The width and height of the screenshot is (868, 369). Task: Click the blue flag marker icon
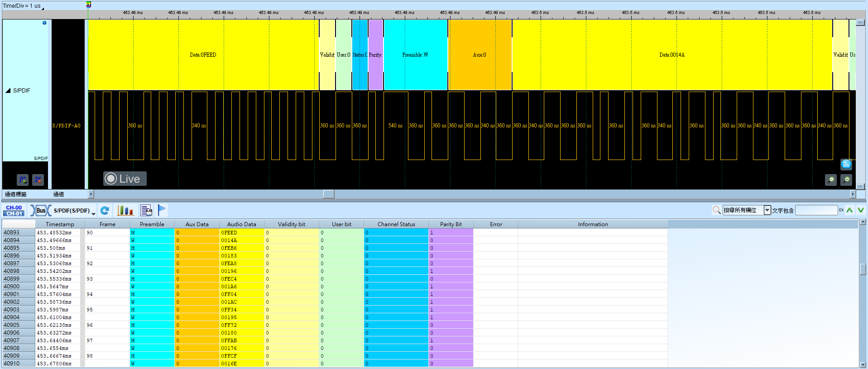point(162,210)
